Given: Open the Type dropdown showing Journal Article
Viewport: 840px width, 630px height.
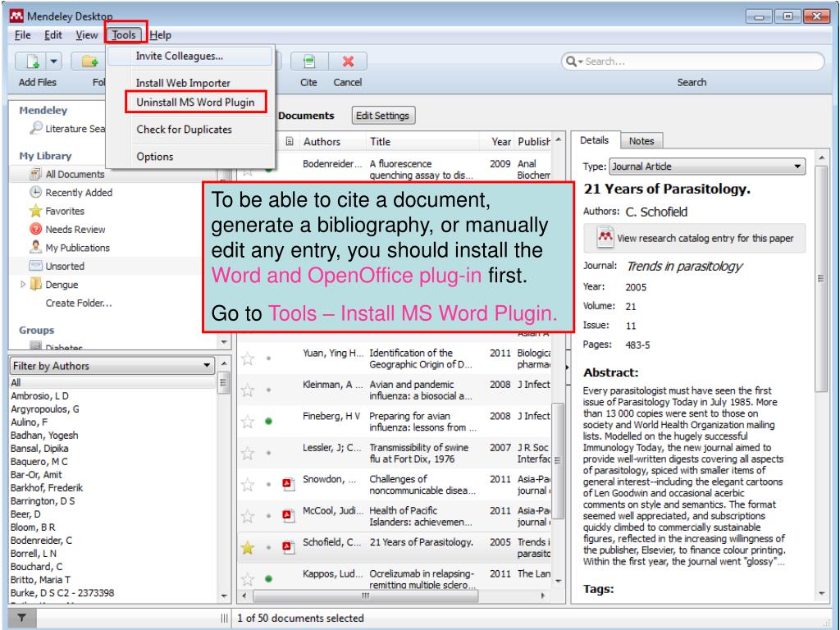Looking at the screenshot, I should point(707,167).
